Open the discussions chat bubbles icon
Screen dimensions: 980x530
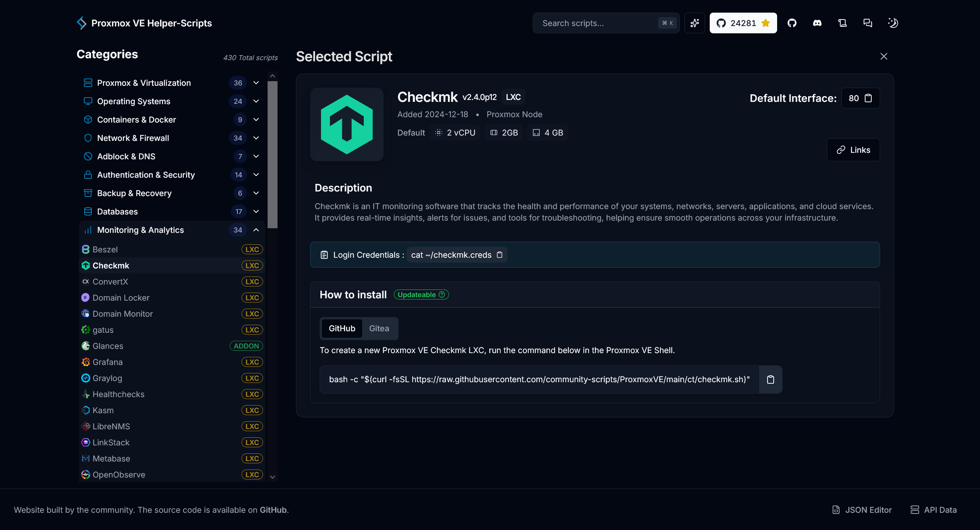[x=867, y=23]
